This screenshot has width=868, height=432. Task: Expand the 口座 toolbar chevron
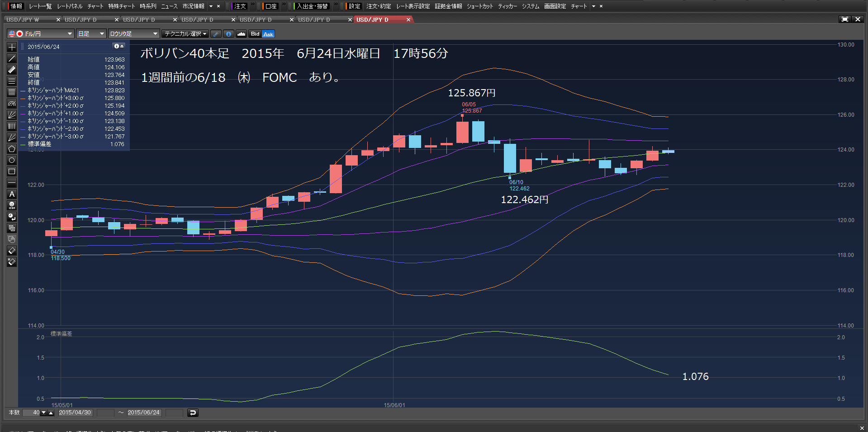coord(284,4)
